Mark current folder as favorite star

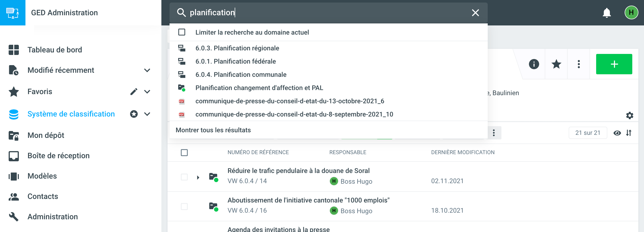click(556, 64)
